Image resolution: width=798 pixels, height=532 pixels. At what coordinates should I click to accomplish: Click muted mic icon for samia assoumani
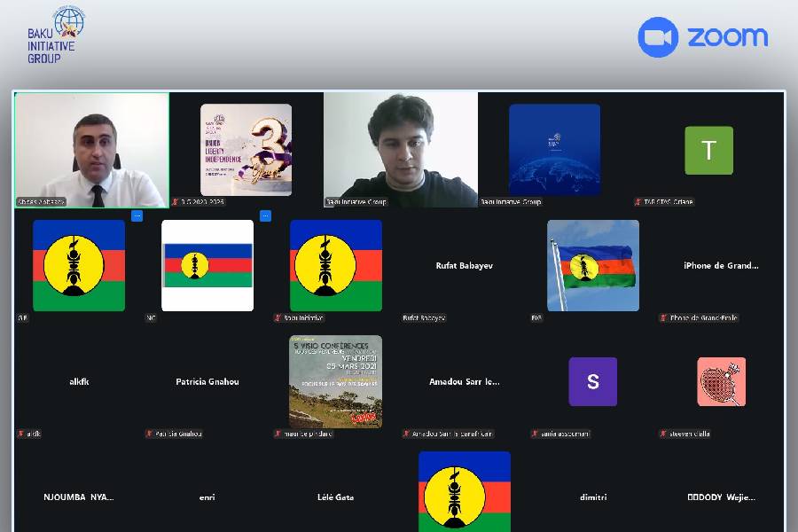point(535,434)
